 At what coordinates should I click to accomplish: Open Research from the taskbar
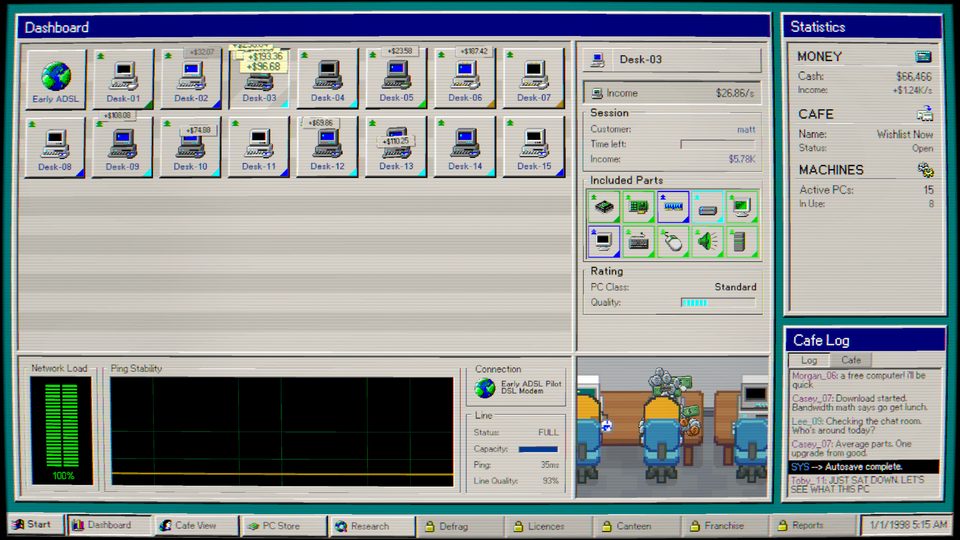371,526
